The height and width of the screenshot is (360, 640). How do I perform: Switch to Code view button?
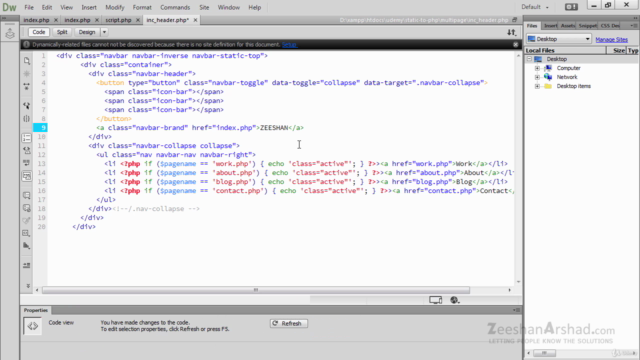point(39,32)
